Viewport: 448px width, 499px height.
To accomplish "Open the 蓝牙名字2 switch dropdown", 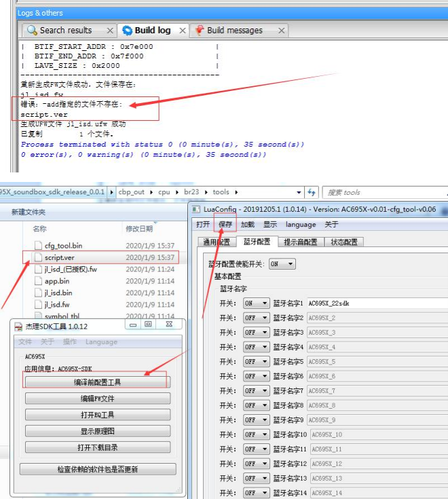I will click(257, 318).
